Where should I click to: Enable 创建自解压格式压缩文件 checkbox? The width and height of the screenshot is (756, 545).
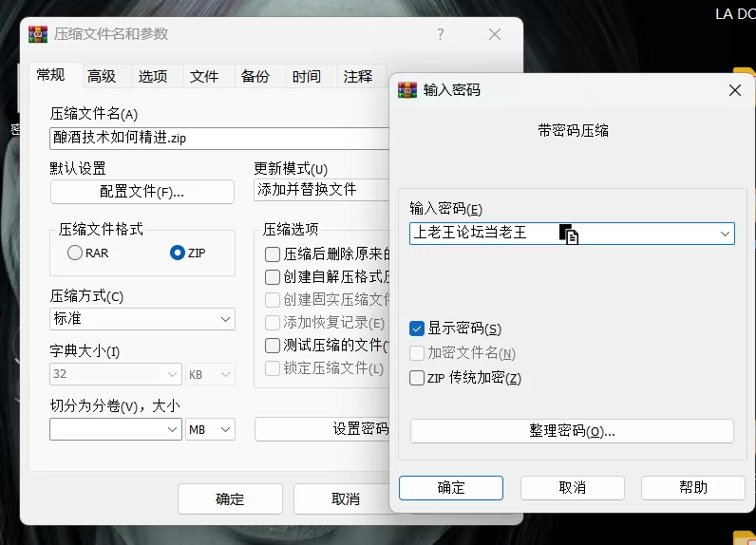click(x=273, y=276)
